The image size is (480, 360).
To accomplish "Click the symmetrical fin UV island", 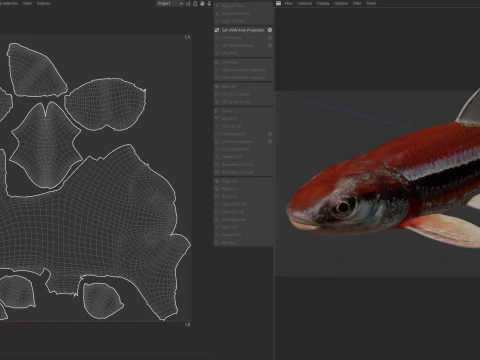I will [x=46, y=144].
